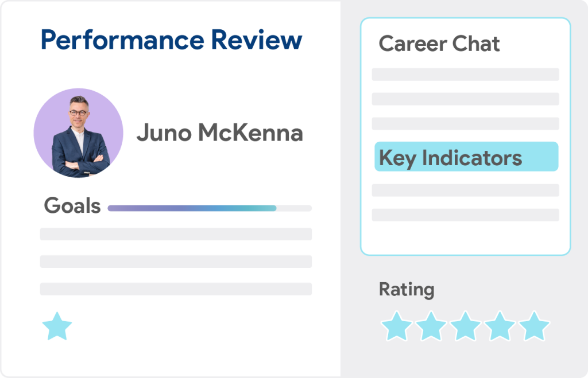Select the row directly below Key Indicators
Viewport: 588px width, 378px height.
click(465, 190)
